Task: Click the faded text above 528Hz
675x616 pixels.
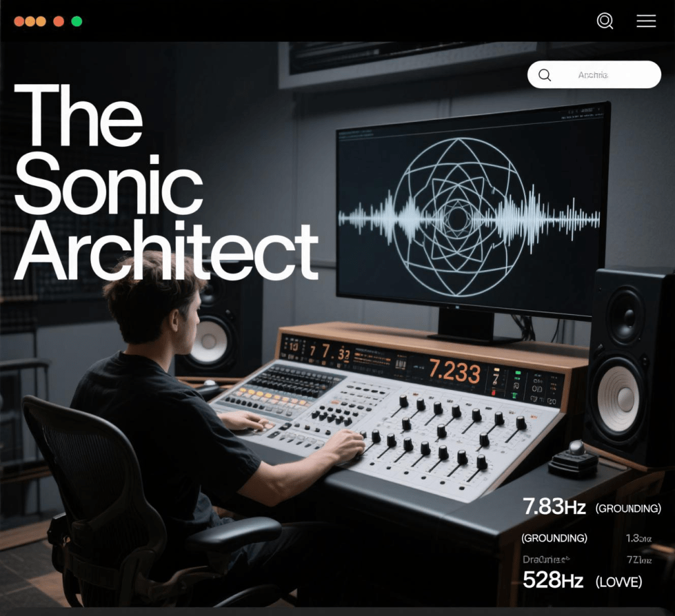Action: point(544,559)
